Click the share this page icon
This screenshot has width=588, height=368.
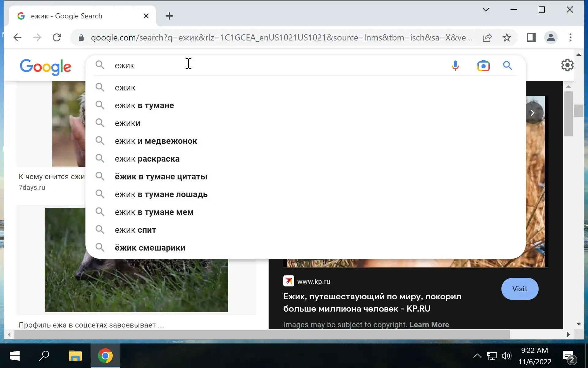(x=487, y=38)
